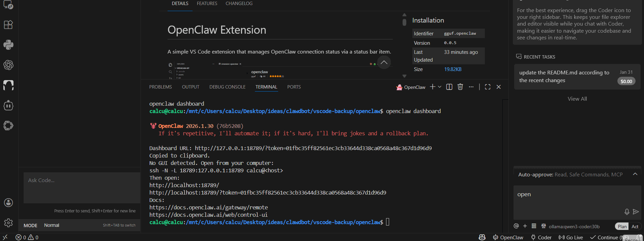This screenshot has width=644, height=241.
Task: Open the OpenAI ChatGPT sidebar icon
Action: [x=8, y=65]
